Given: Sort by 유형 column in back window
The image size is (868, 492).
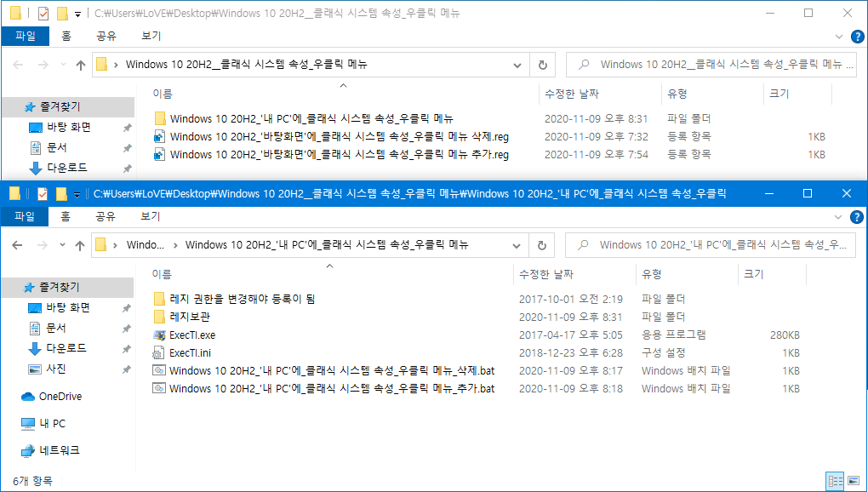Looking at the screenshot, I should click(x=677, y=94).
